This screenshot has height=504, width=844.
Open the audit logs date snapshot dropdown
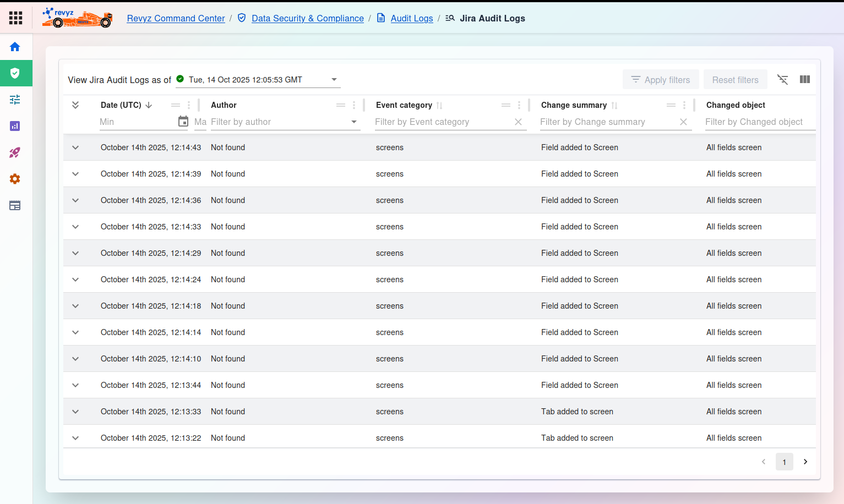point(334,80)
